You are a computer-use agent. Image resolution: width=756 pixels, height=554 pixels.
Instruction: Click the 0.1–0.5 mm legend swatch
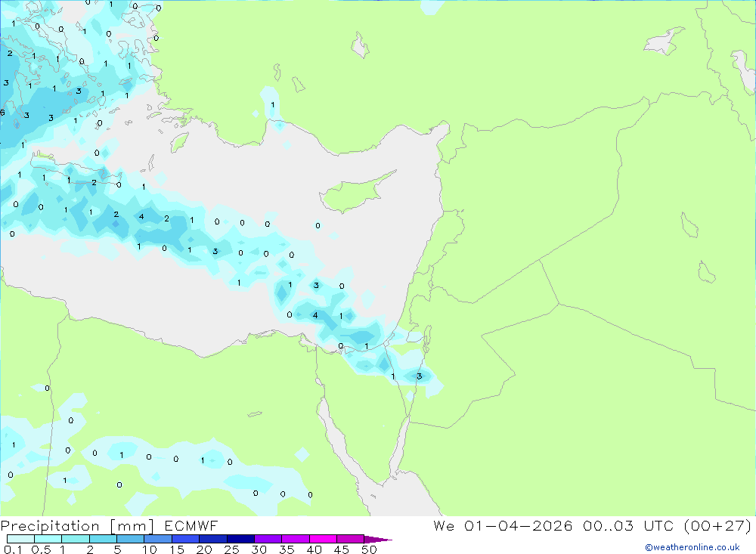20,539
